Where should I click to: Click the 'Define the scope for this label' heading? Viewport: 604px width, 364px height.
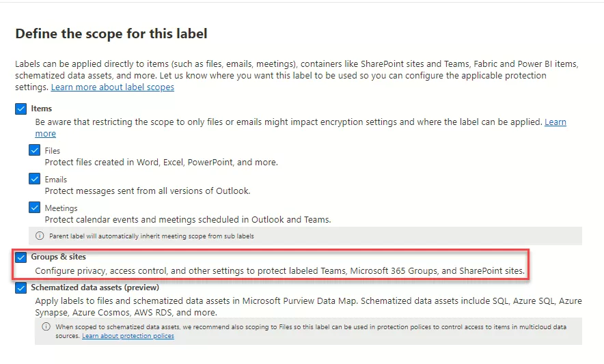pyautogui.click(x=111, y=33)
